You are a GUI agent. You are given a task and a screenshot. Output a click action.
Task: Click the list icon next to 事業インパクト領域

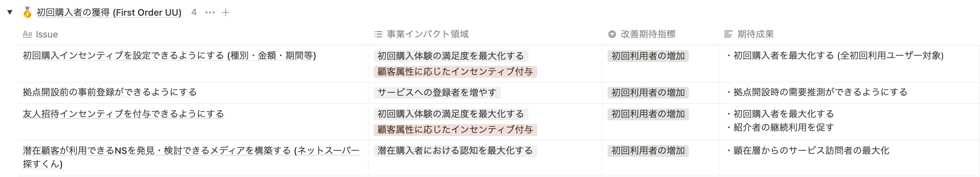[379, 34]
